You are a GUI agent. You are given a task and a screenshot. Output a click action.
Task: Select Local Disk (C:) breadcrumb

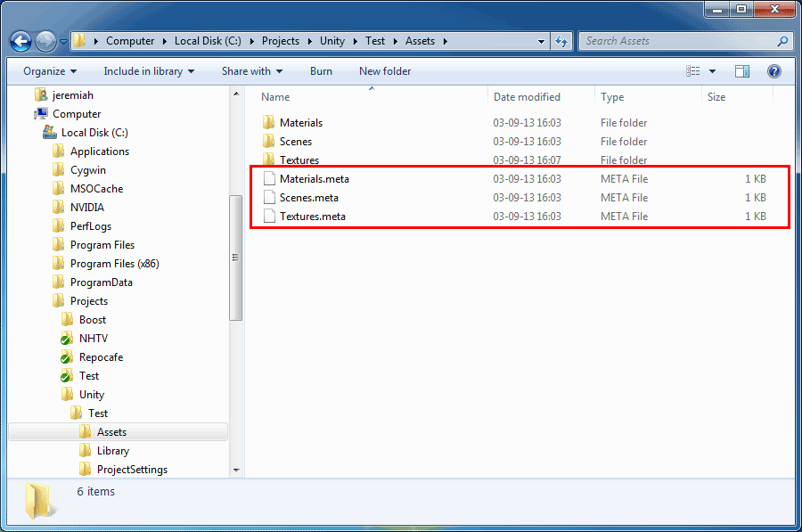(208, 41)
